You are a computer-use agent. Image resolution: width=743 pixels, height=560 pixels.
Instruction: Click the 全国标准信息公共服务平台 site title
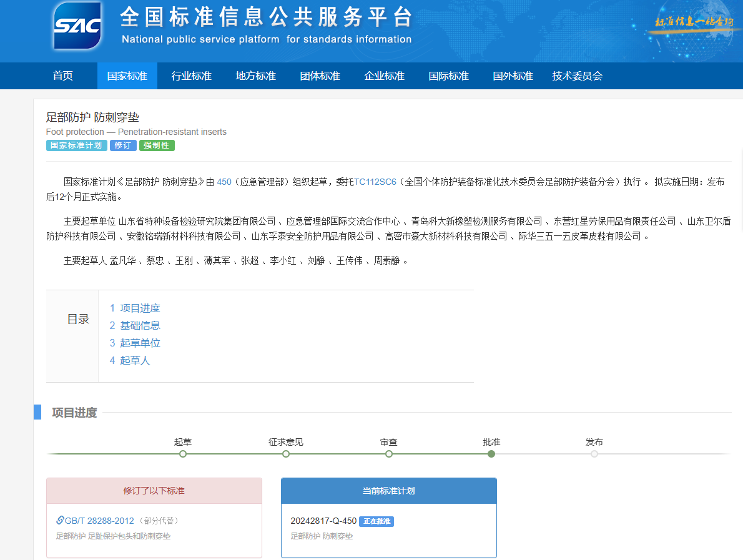pos(267,17)
